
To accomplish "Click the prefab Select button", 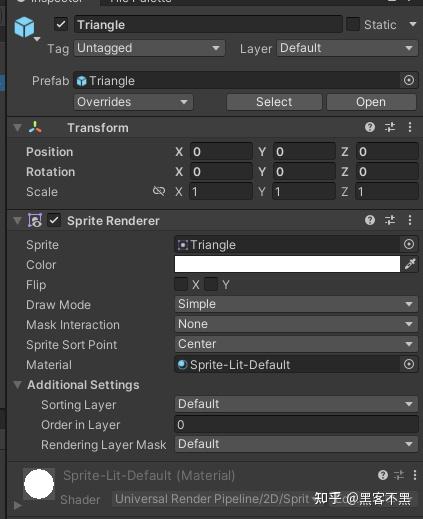I will coord(274,102).
